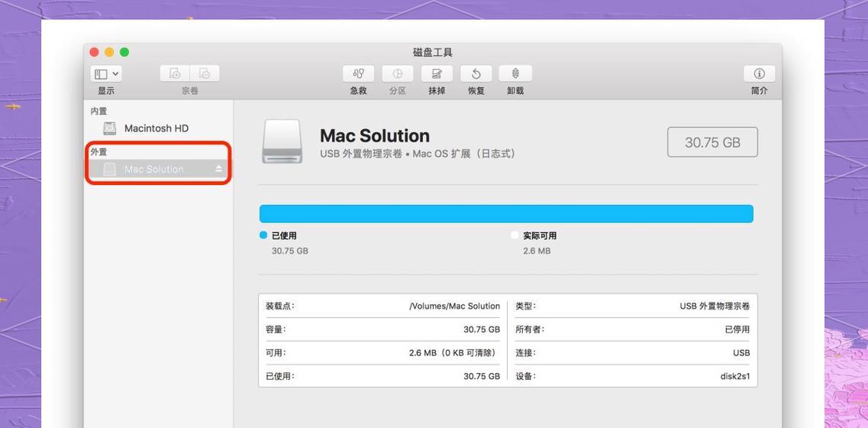
Task: Open the sidebar display (显示) dropdown
Action: click(106, 73)
